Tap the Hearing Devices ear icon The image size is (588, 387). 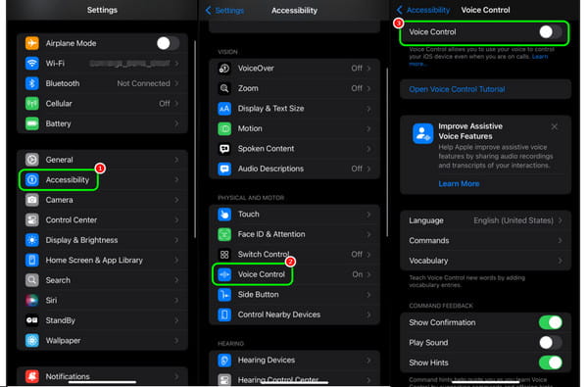point(224,361)
